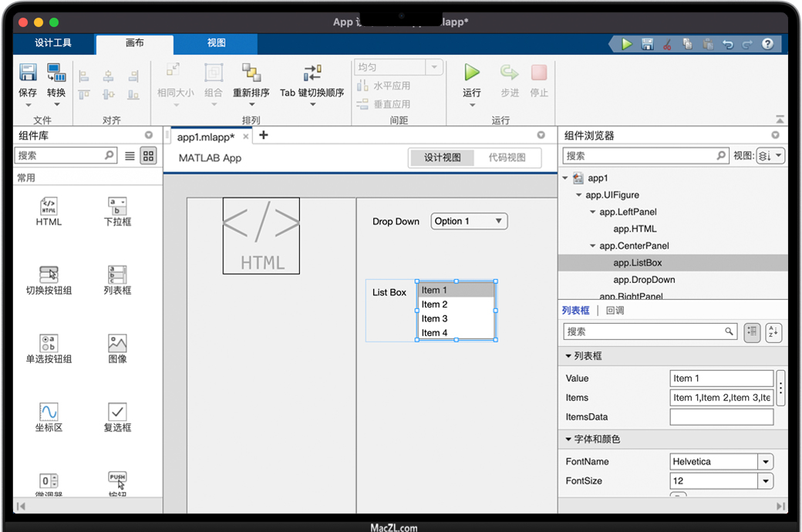Click the green Run button
Viewport: 802px width, 532px height.
(472, 73)
